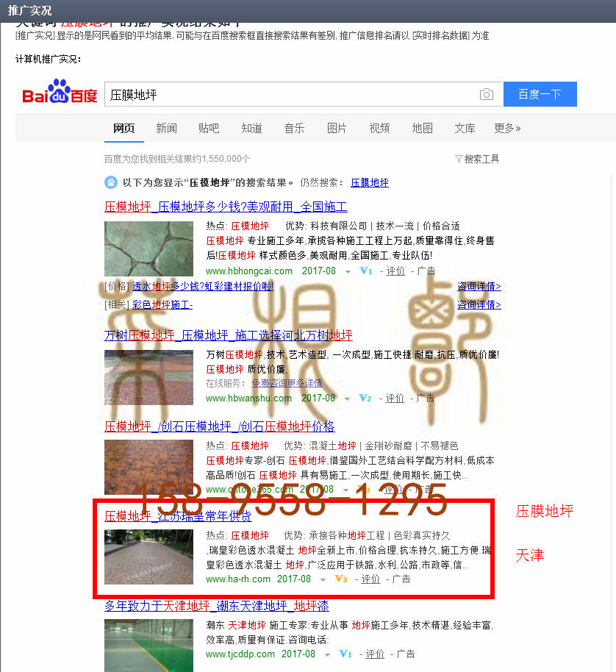Image resolution: width=616 pixels, height=672 pixels.
Task: Click the www.tjcddp.com URL text
Action: click(240, 654)
